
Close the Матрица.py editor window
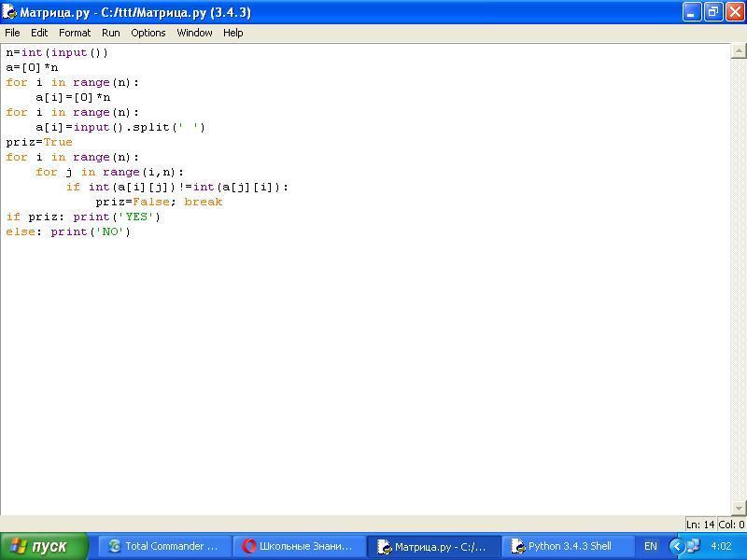[735, 11]
